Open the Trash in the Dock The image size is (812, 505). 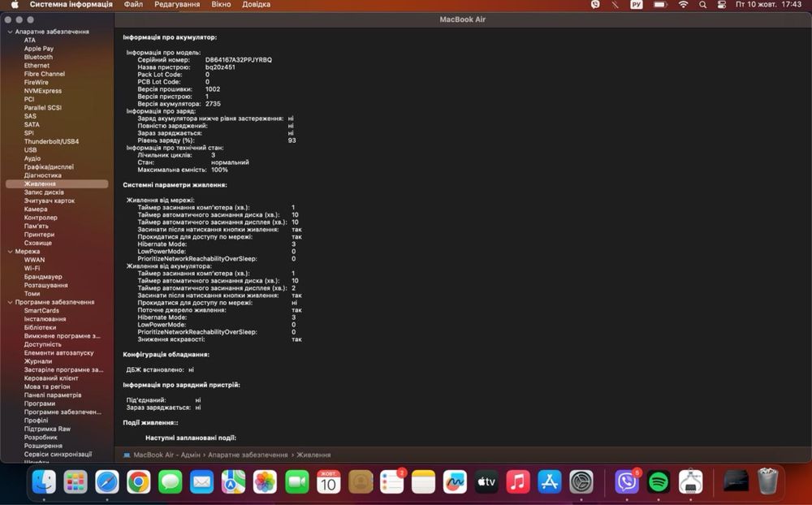coord(768,482)
